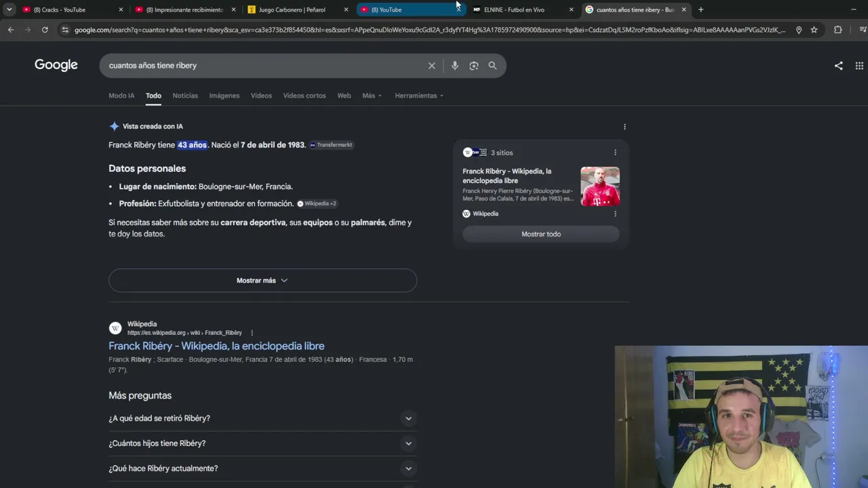Clear the search box with the X icon
Screen dimensions: 868x488
[431, 66]
